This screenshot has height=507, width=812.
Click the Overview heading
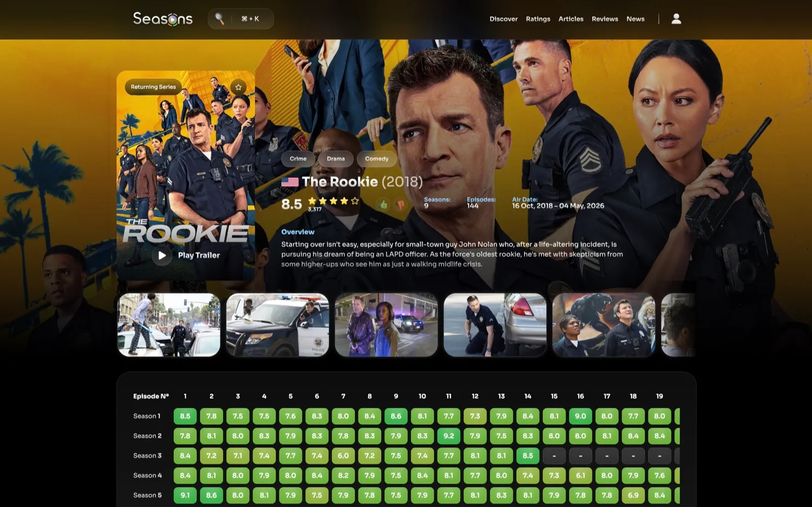298,232
